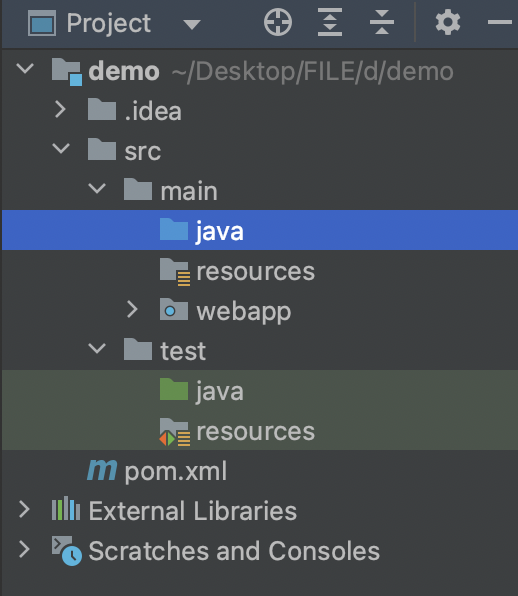Expand the .idea folder chevron
The image size is (518, 596).
[x=60, y=109]
